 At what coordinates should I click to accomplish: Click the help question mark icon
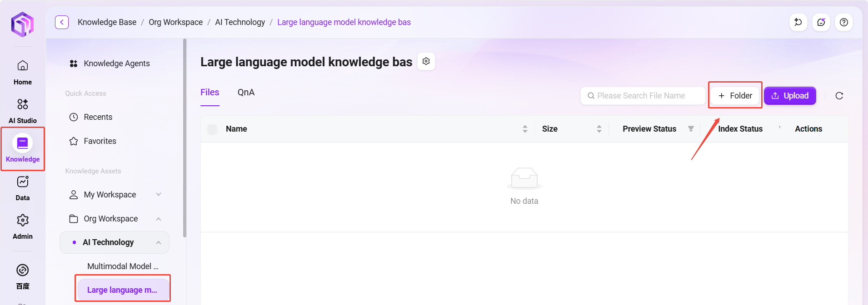tap(843, 22)
